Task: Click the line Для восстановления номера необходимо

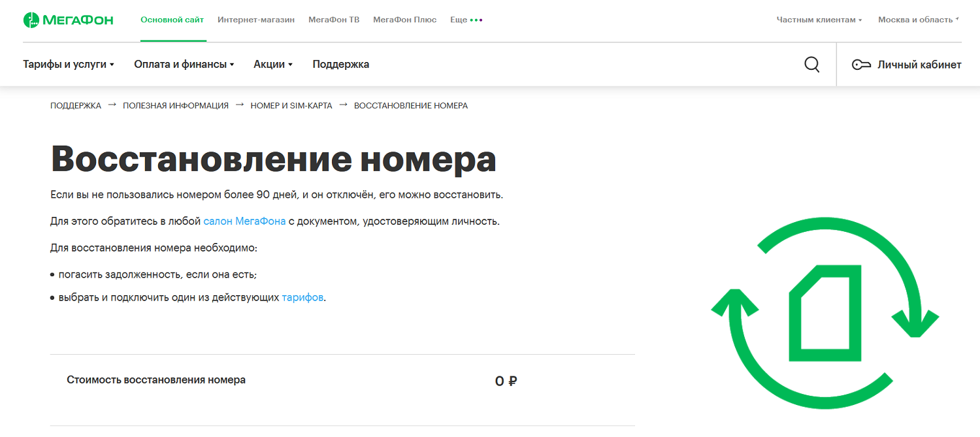Action: click(x=154, y=248)
